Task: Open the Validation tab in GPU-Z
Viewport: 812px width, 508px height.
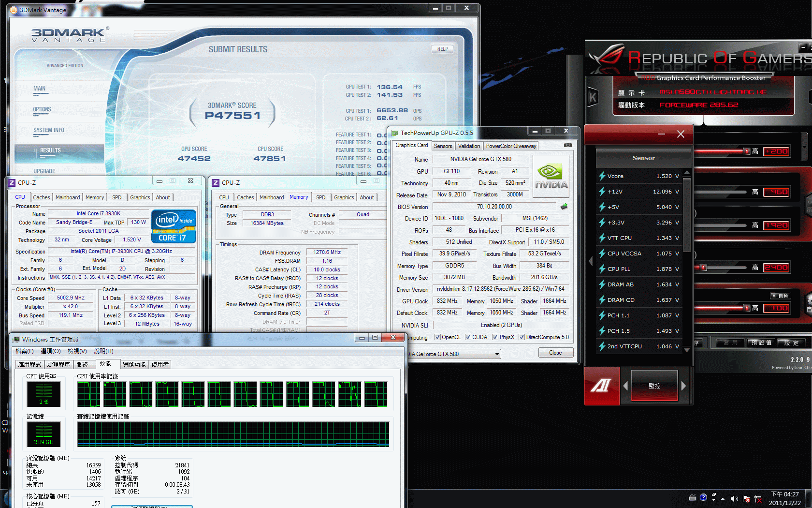Action: (x=469, y=146)
